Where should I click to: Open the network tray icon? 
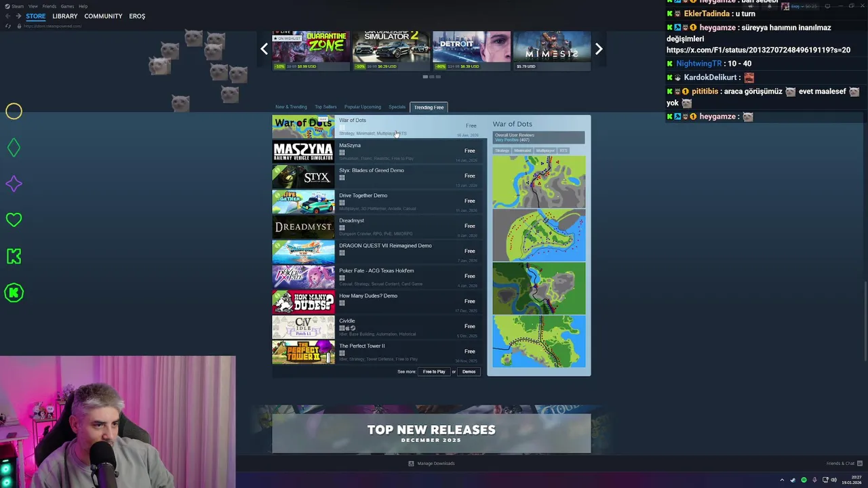825,480
